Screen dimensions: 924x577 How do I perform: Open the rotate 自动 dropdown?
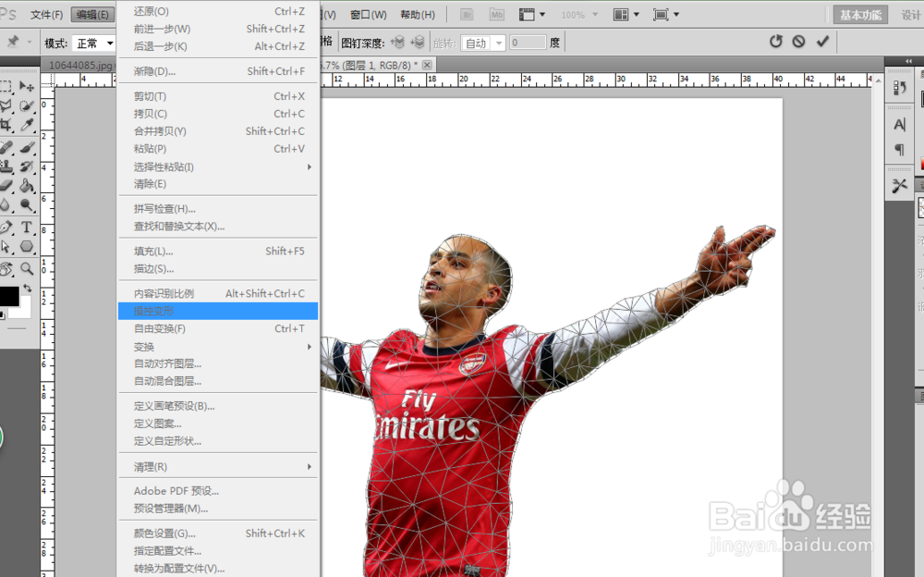coord(483,43)
